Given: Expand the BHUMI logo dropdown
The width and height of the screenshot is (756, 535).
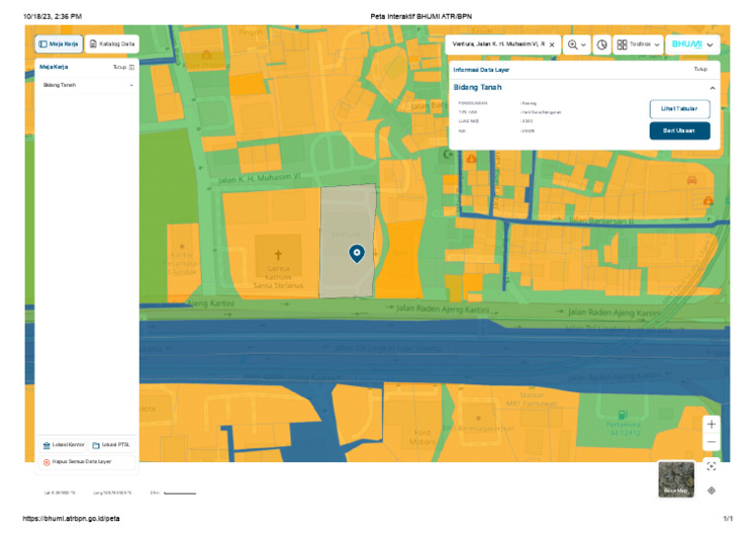Looking at the screenshot, I should tap(692, 44).
